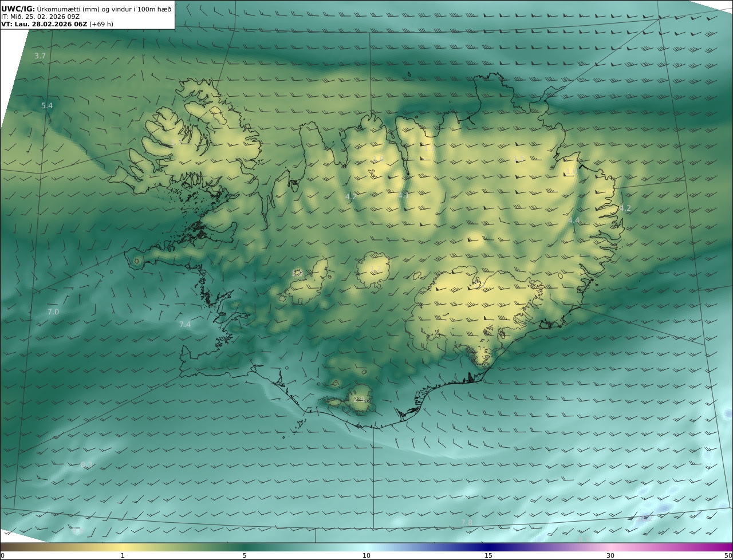
Task: Select the 5 tick on the color scale
Action: [x=245, y=555]
